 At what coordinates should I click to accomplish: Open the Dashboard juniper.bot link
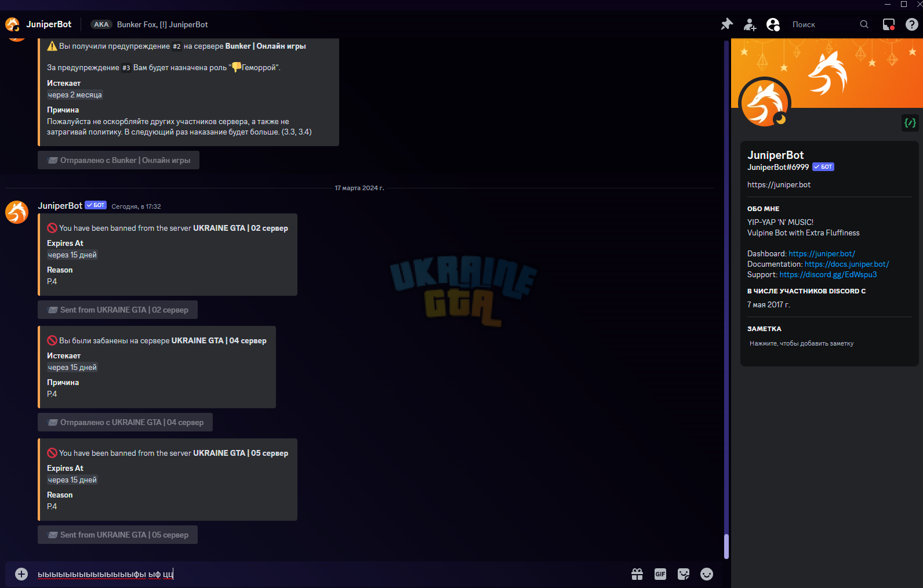pyautogui.click(x=822, y=254)
